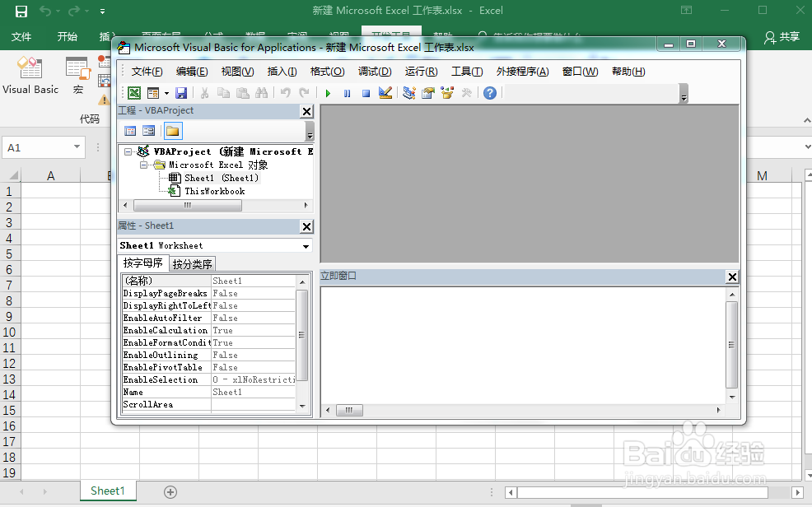Collapse the VBAProject tree node
812x507 pixels.
[128, 152]
